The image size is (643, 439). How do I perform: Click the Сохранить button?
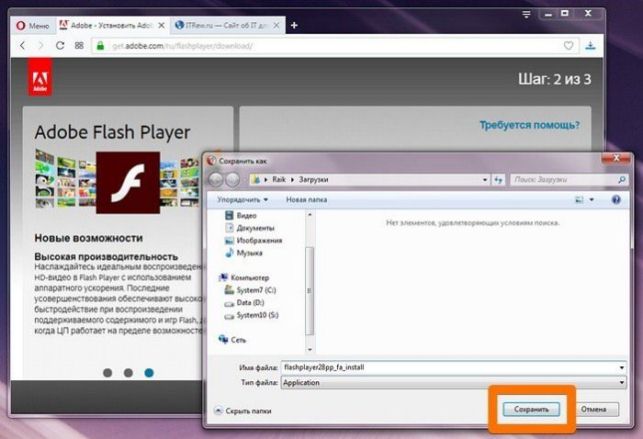click(x=531, y=409)
